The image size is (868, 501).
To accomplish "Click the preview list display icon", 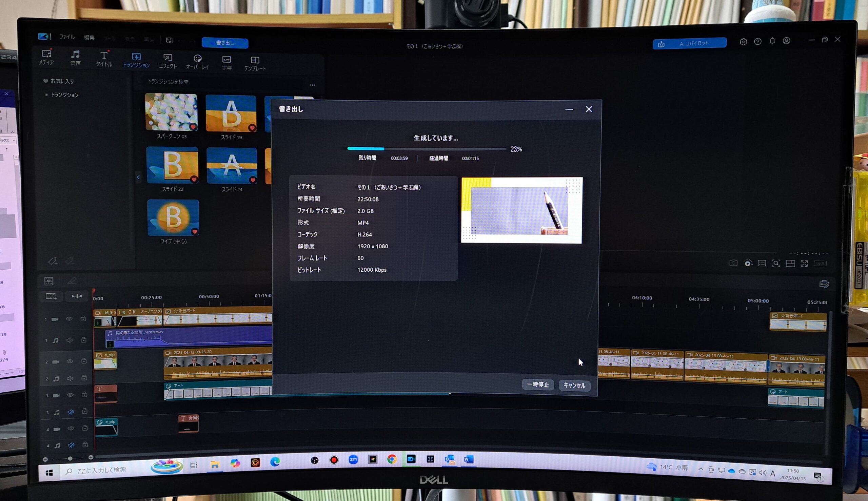I will (762, 263).
